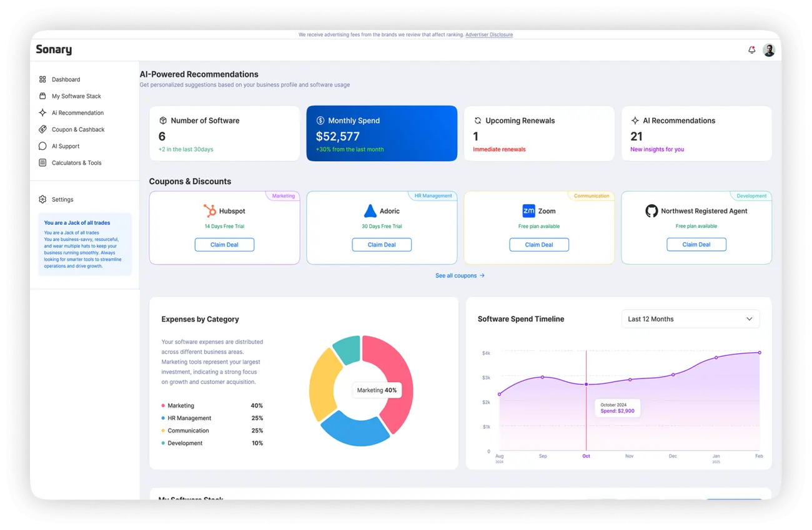Click the Hubspot logo on its coupon card

pos(209,211)
